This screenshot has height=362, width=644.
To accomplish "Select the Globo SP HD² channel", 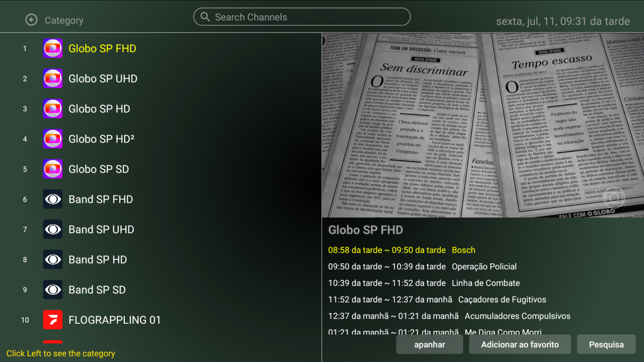I will (x=101, y=139).
